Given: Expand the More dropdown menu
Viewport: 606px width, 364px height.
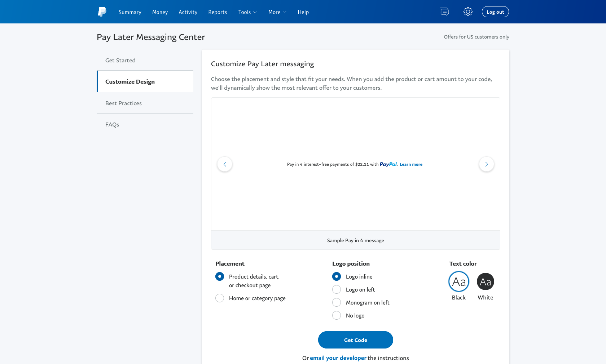Looking at the screenshot, I should [x=277, y=12].
